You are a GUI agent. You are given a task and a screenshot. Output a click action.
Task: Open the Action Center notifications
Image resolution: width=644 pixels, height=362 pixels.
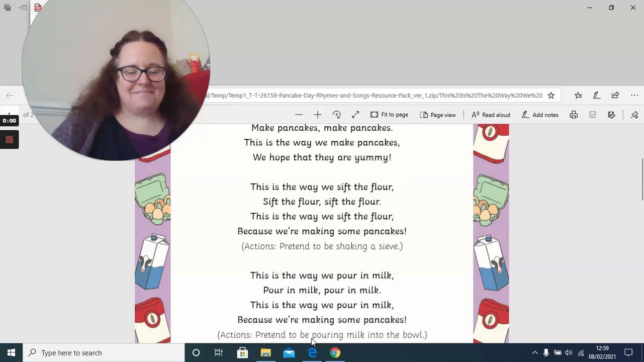click(x=628, y=352)
